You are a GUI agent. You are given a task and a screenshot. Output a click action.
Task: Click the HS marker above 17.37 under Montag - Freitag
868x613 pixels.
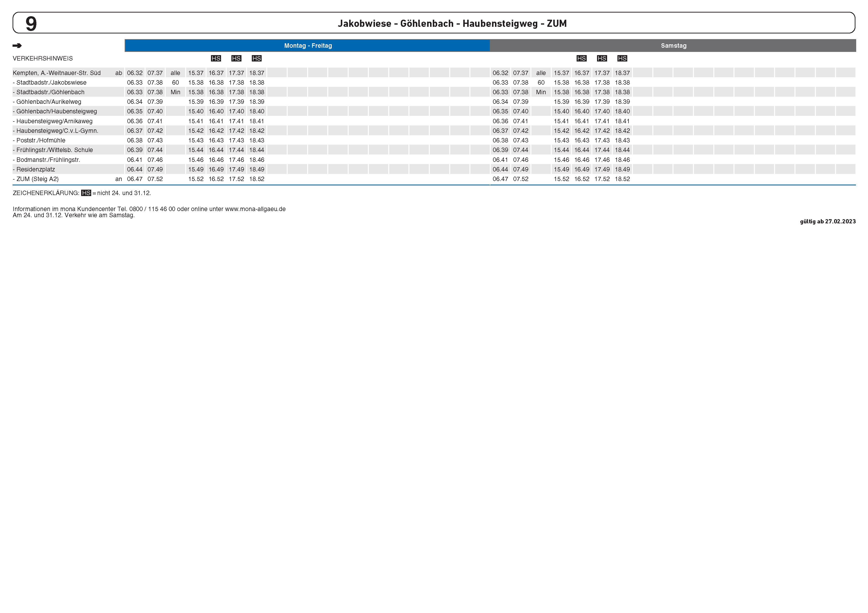point(236,58)
